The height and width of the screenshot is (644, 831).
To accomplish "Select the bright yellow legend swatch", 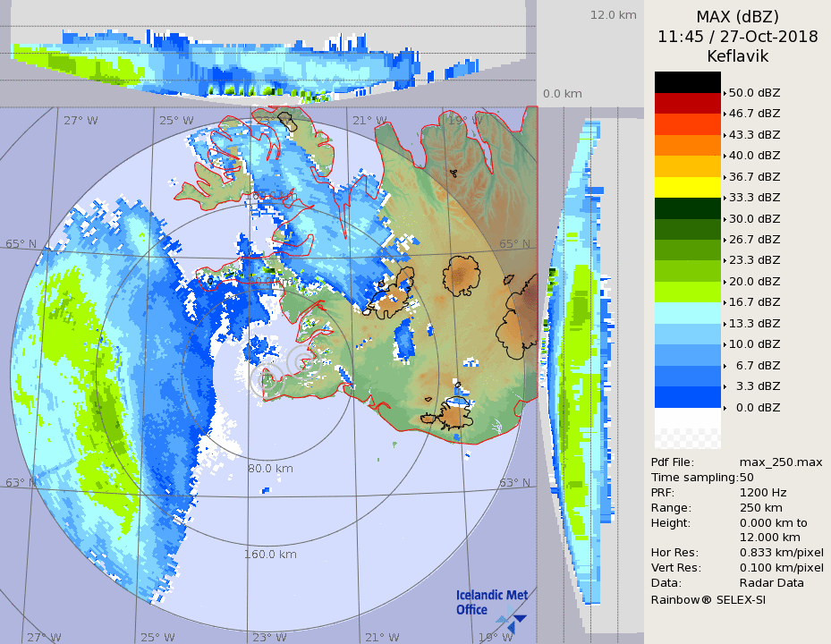I will [x=687, y=187].
